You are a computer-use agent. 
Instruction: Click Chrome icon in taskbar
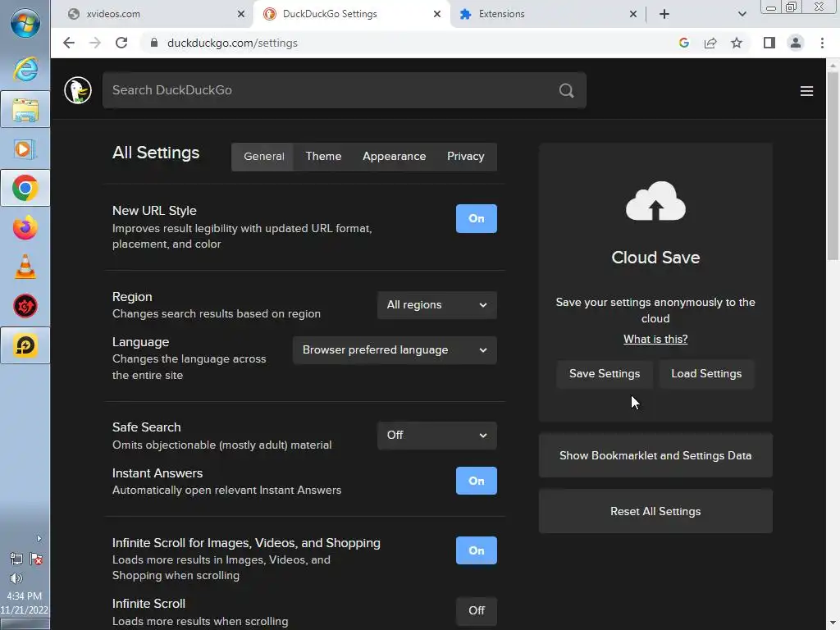[25, 188]
